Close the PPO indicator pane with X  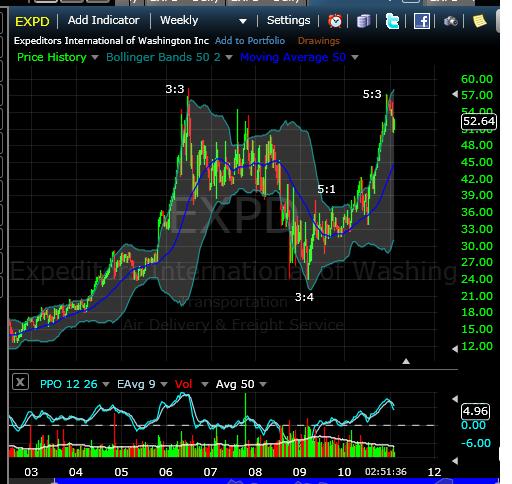pos(20,382)
